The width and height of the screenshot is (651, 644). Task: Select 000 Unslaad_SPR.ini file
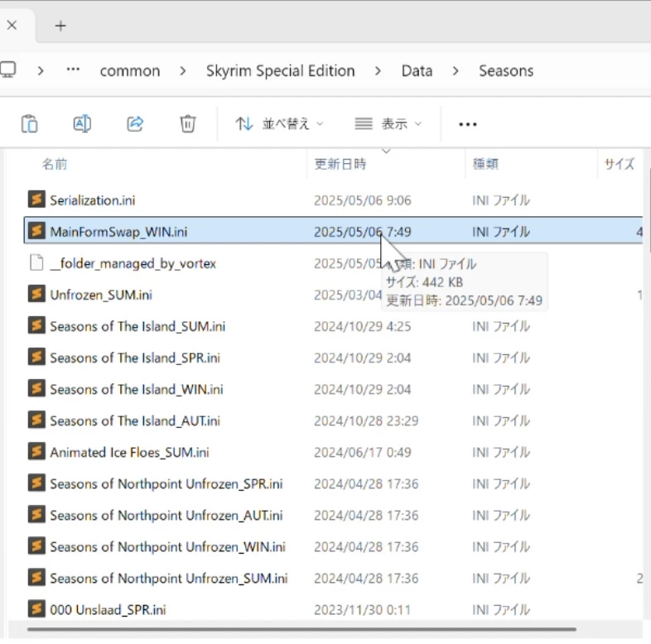point(334,609)
